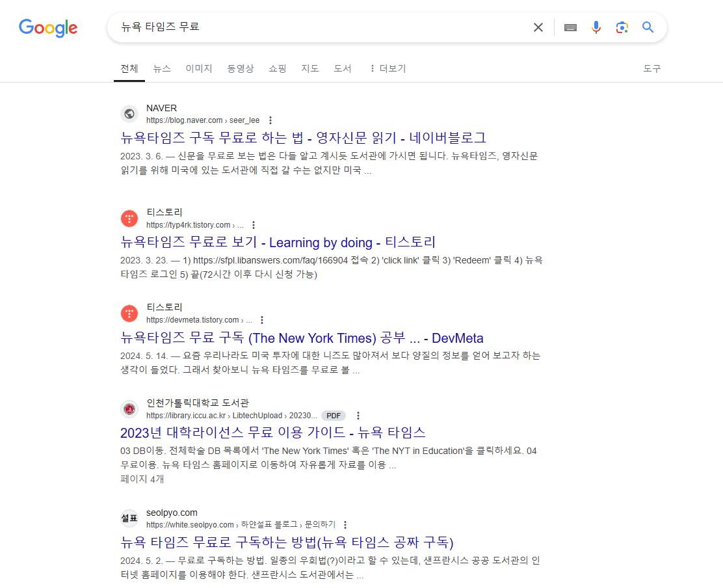Click the typ4rk.tistory.com URL

(x=194, y=225)
